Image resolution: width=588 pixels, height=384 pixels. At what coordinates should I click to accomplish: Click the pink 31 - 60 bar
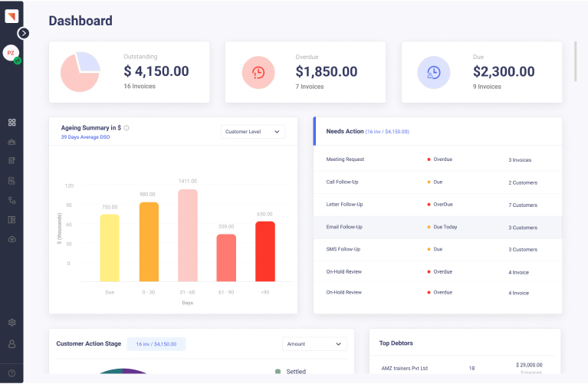pyautogui.click(x=188, y=235)
